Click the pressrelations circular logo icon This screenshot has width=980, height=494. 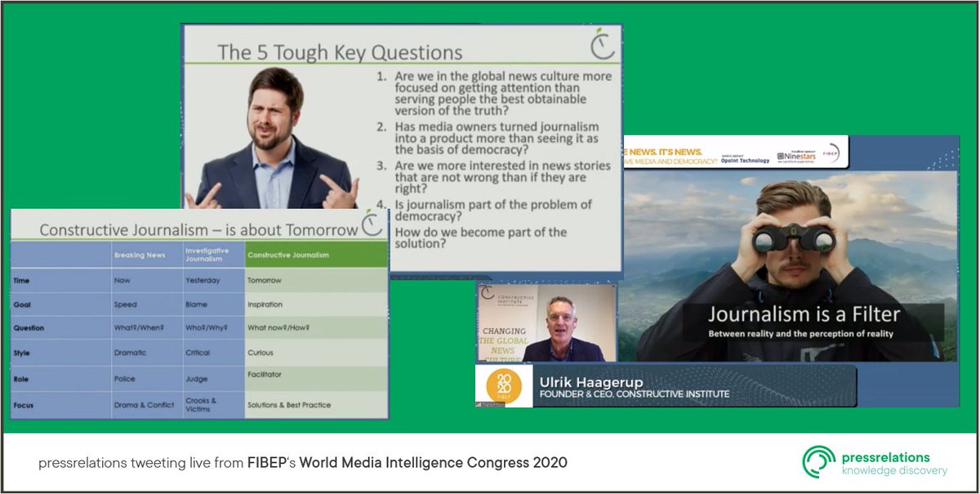(x=819, y=462)
